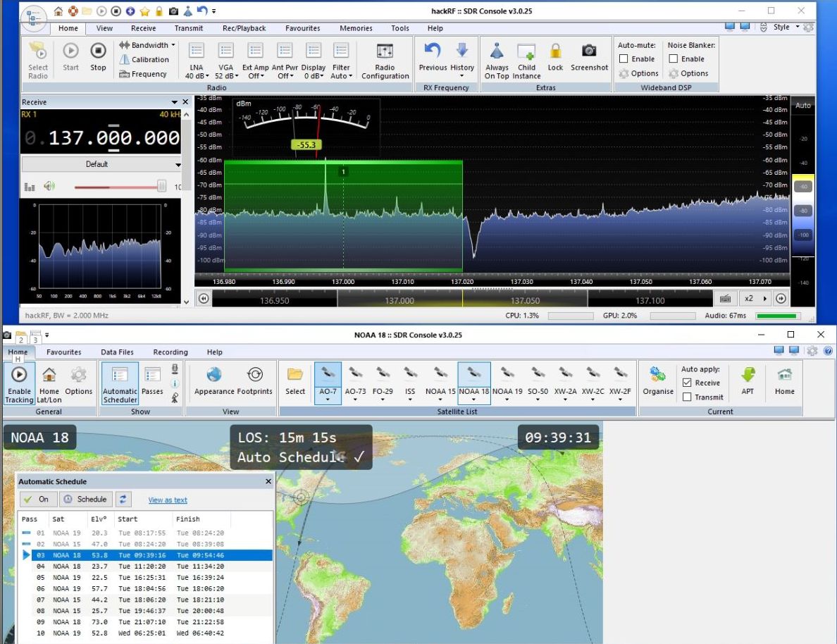Screen dimensions: 837x644
Task: Click the View as text link
Action: 168,500
